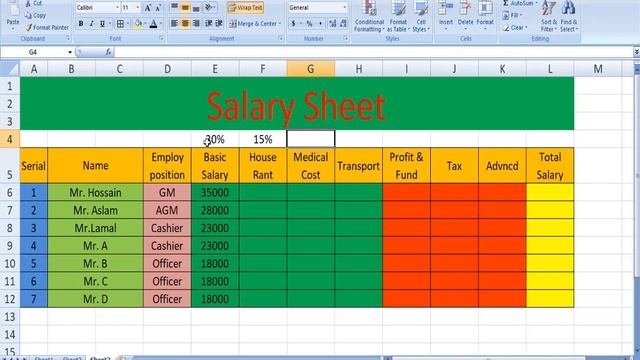This screenshot has width=640, height=360.
Task: Open the Name Box G4 dropdown arrow
Action: tap(70, 52)
